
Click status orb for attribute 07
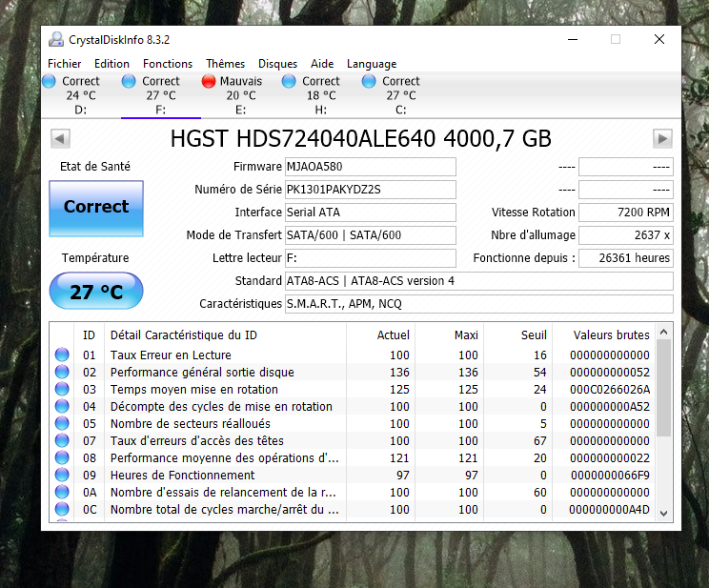(x=62, y=440)
